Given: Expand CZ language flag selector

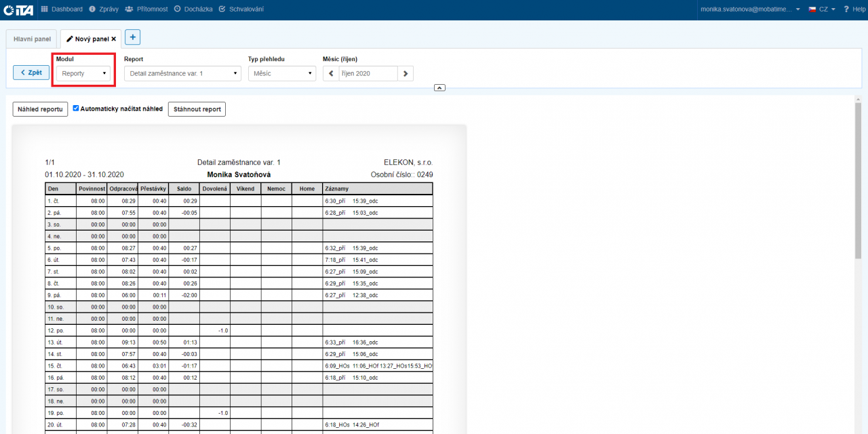Looking at the screenshot, I should (821, 9).
